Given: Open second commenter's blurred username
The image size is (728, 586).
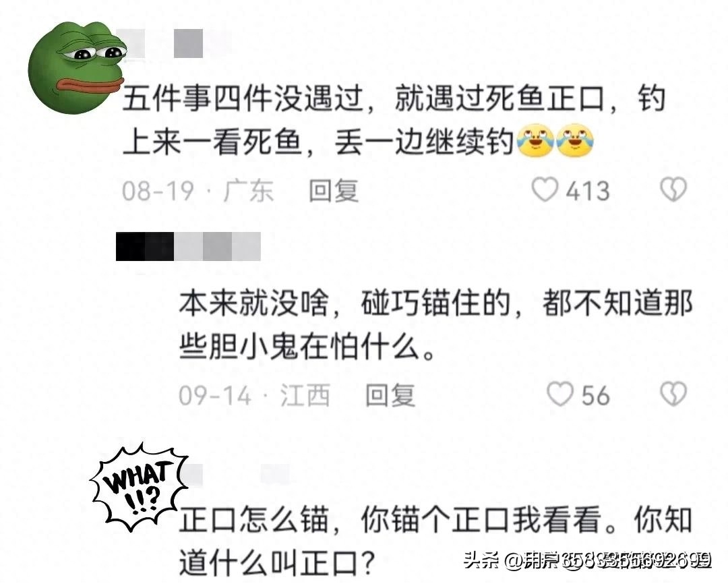Looking at the screenshot, I should (188, 247).
